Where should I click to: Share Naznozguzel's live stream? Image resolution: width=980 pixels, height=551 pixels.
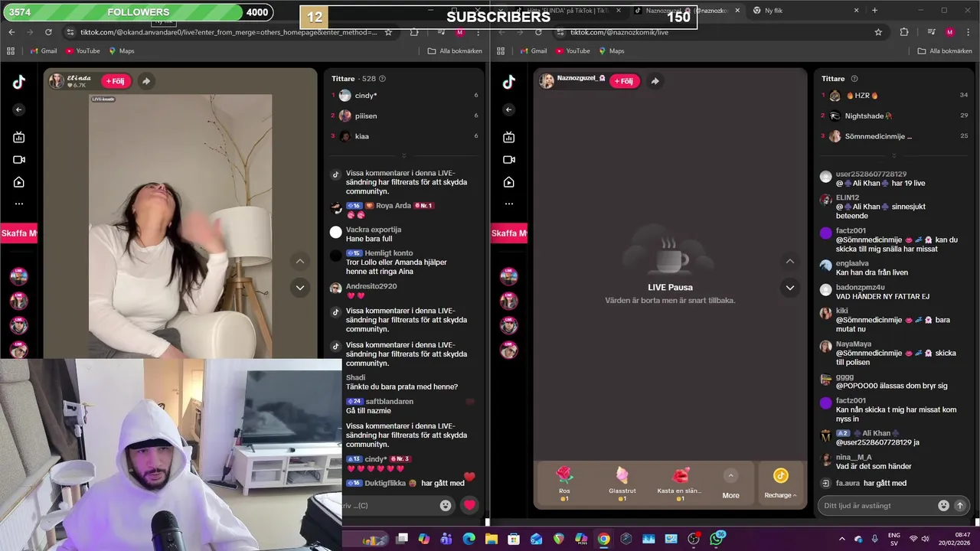[x=655, y=81]
